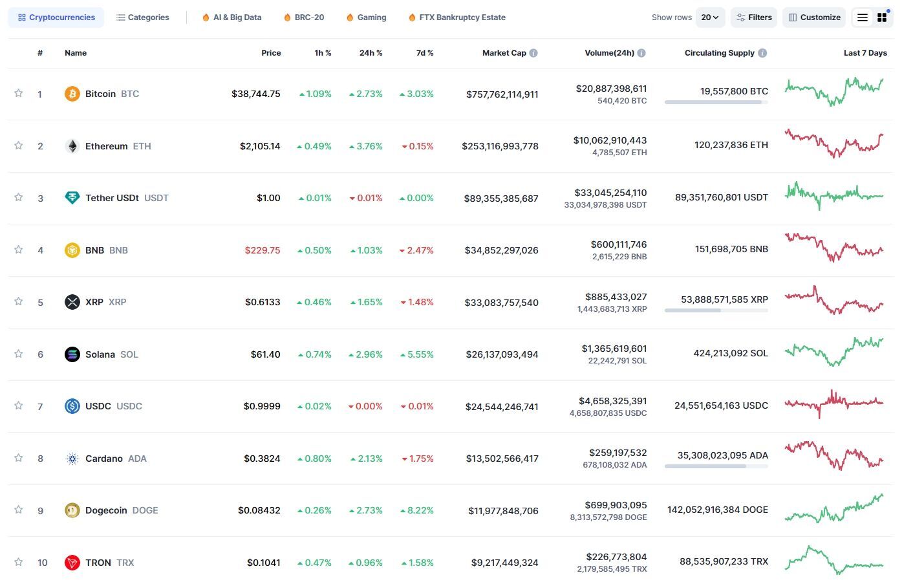924x584 pixels.
Task: Sort by Volume(24h) column header
Action: [609, 53]
